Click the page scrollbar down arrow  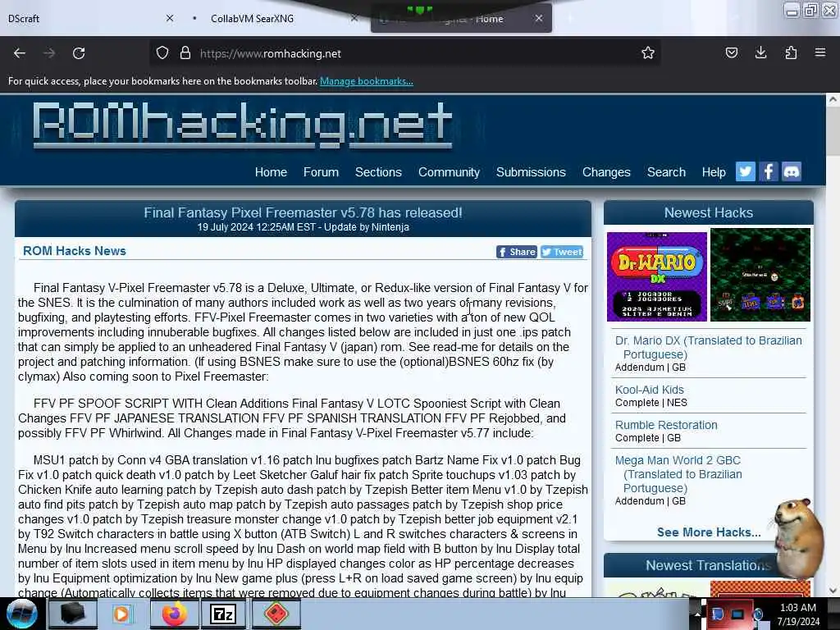[833, 591]
